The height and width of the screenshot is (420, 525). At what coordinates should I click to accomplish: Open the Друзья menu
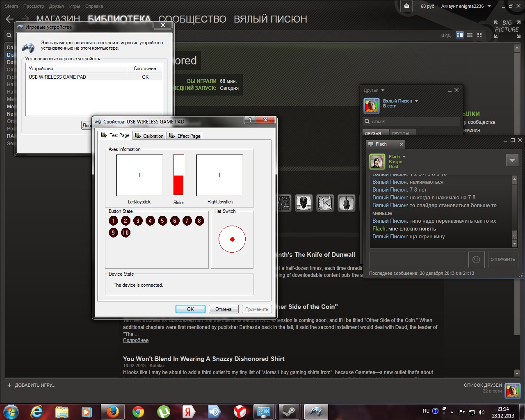pos(56,6)
